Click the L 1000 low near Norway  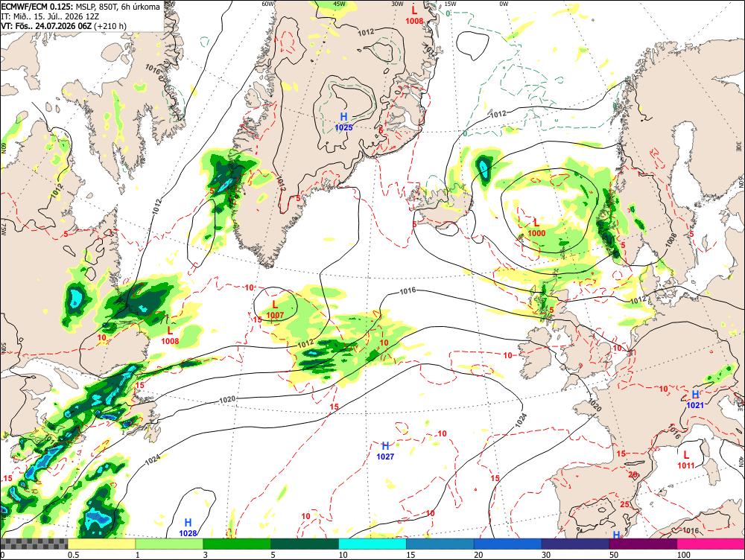pos(537,227)
